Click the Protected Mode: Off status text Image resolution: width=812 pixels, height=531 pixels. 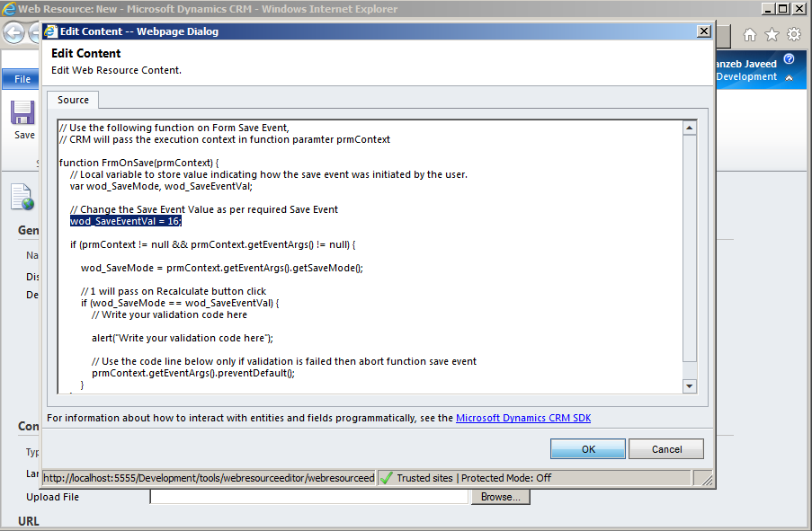[x=506, y=478]
